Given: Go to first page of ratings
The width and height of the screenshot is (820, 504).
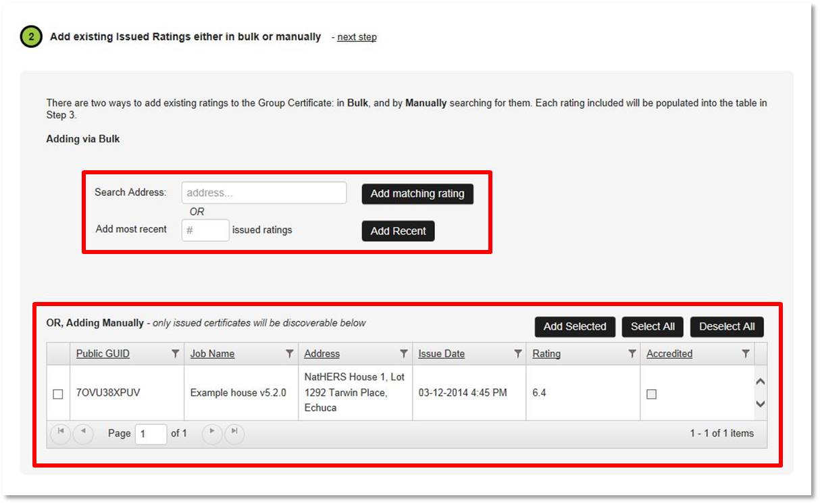Looking at the screenshot, I should 60,434.
